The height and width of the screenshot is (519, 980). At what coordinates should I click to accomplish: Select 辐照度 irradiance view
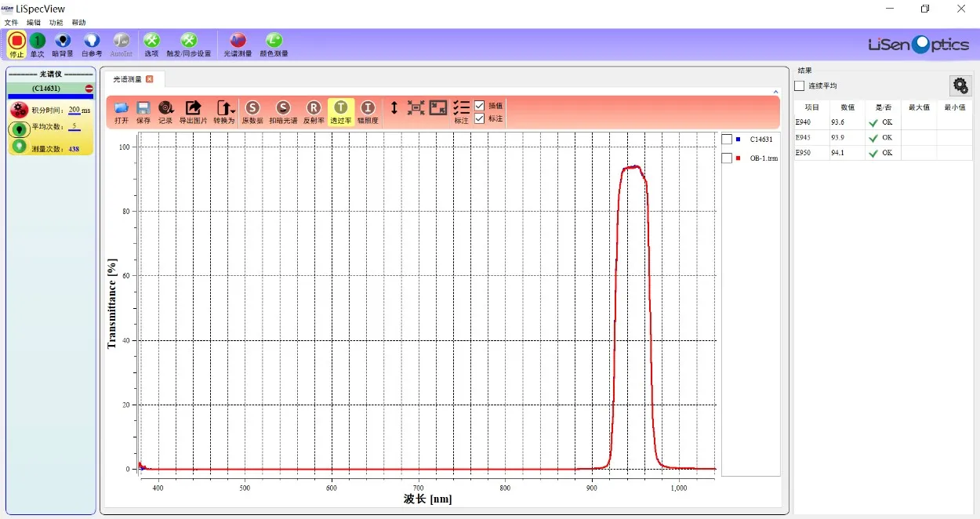368,108
